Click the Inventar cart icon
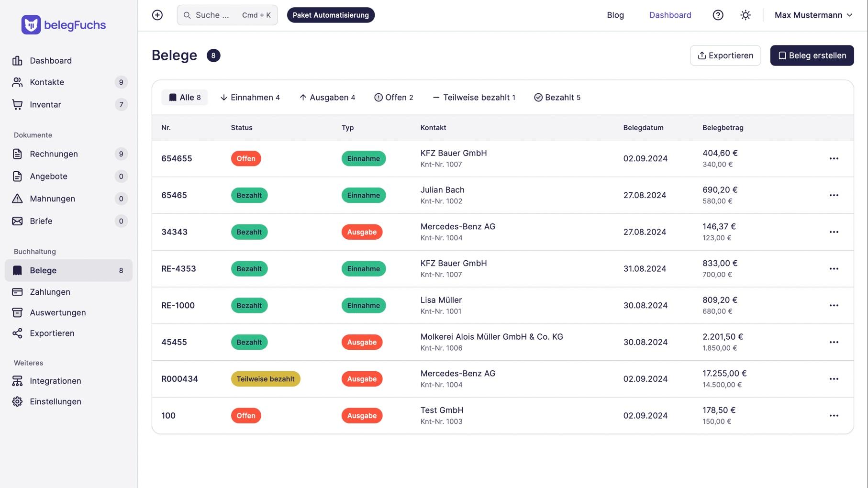 point(17,105)
